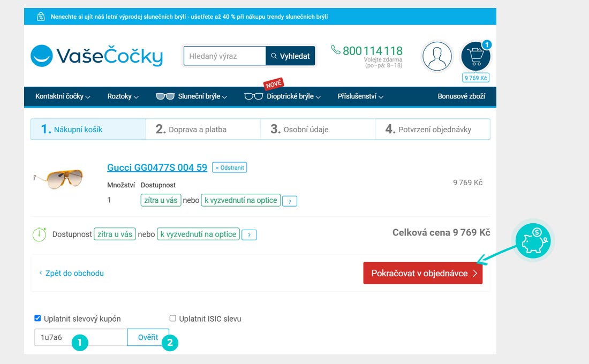
Task: Click the top sale promotion banner text
Action: [x=190, y=17]
